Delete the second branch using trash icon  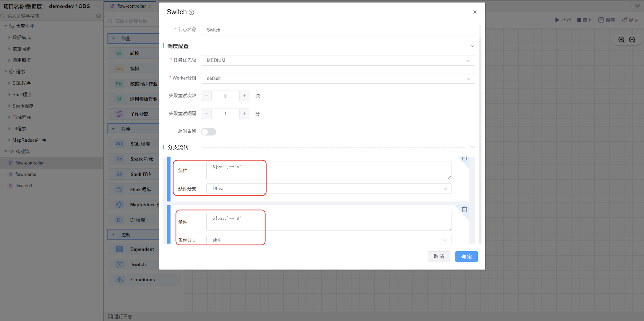pos(464,209)
